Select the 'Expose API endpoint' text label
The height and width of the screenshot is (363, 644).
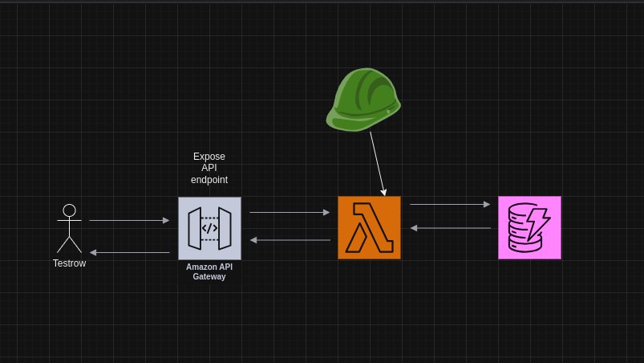coord(209,168)
